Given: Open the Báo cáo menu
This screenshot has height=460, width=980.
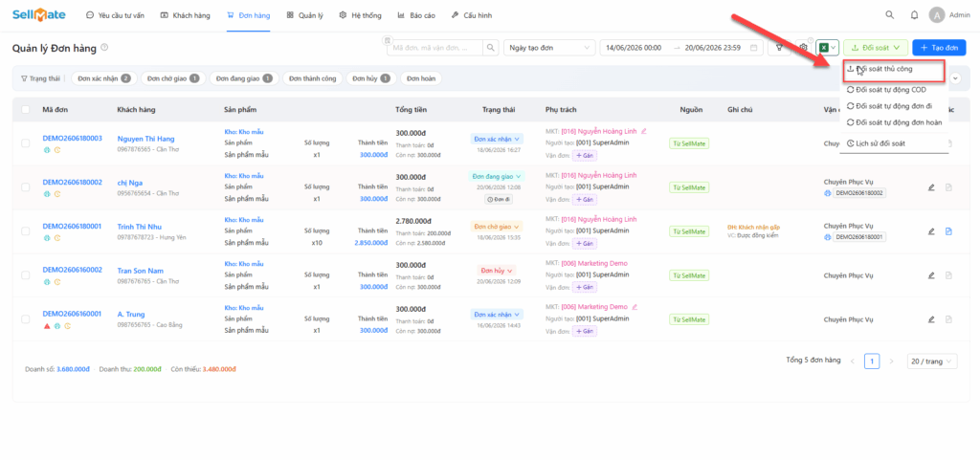Looking at the screenshot, I should [417, 15].
